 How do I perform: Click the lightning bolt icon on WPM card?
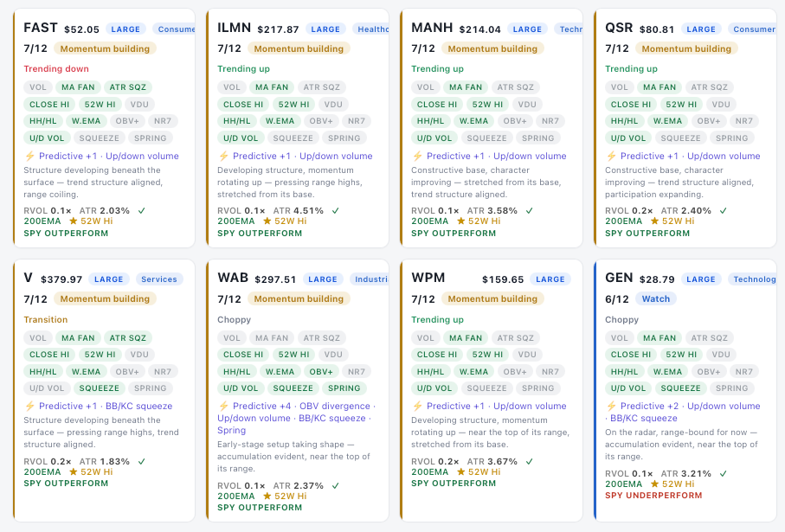tap(417, 406)
